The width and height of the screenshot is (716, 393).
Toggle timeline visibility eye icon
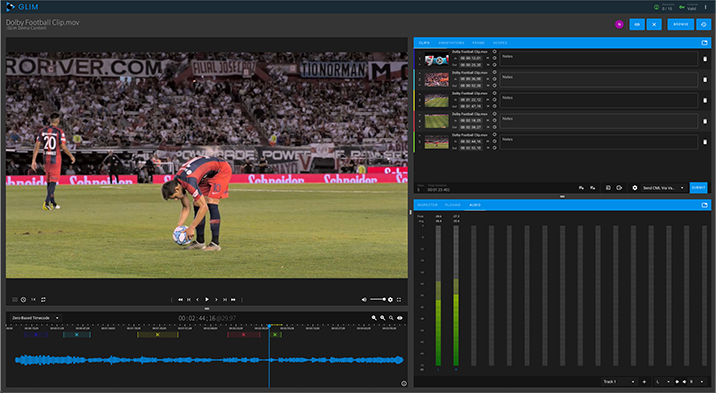400,318
